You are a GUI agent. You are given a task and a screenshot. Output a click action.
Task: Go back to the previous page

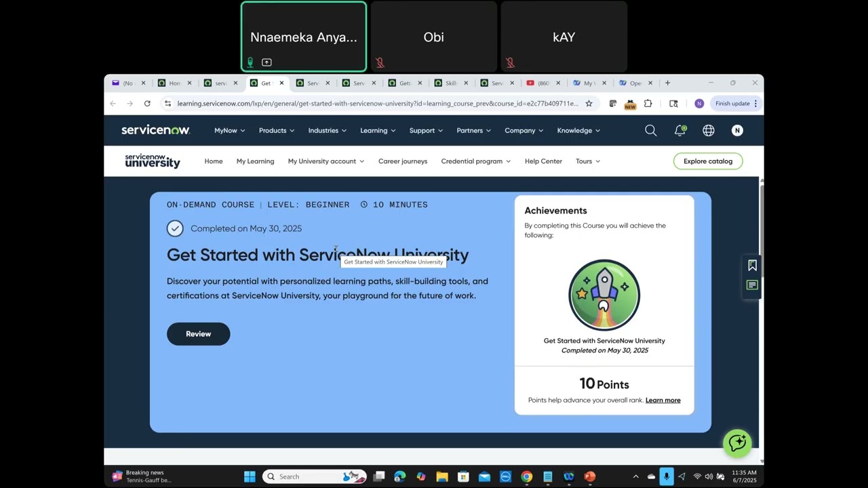113,104
